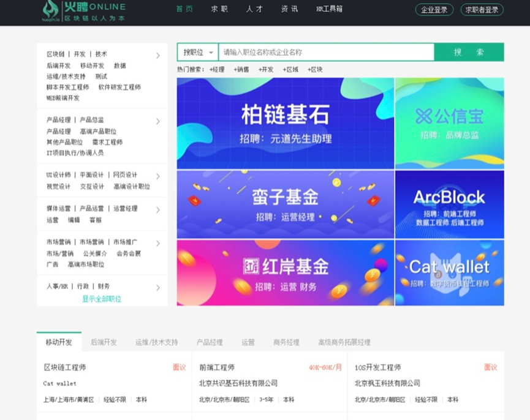Click the 求职者登录 button

pyautogui.click(x=482, y=10)
